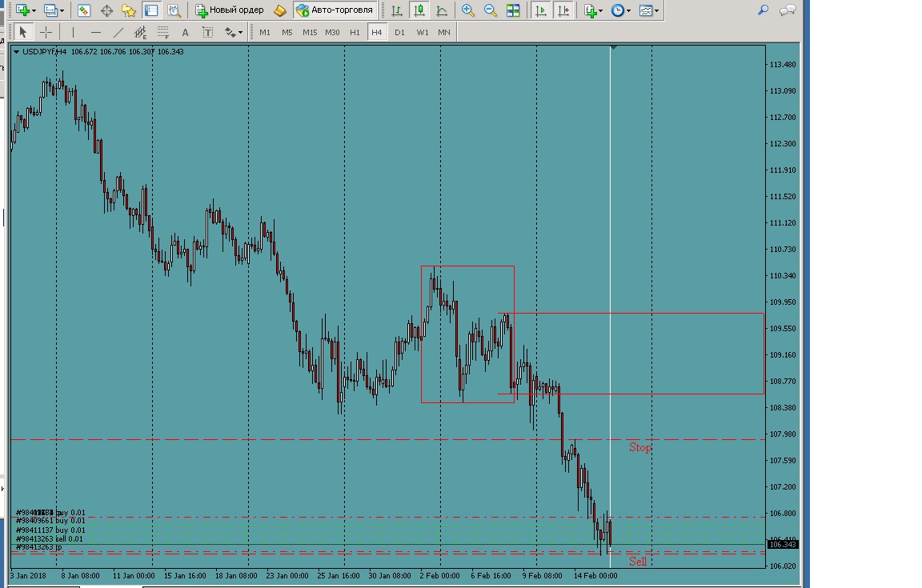Show the Market Watch panel
Screen dimensions: 922x588
pyautogui.click(x=84, y=10)
